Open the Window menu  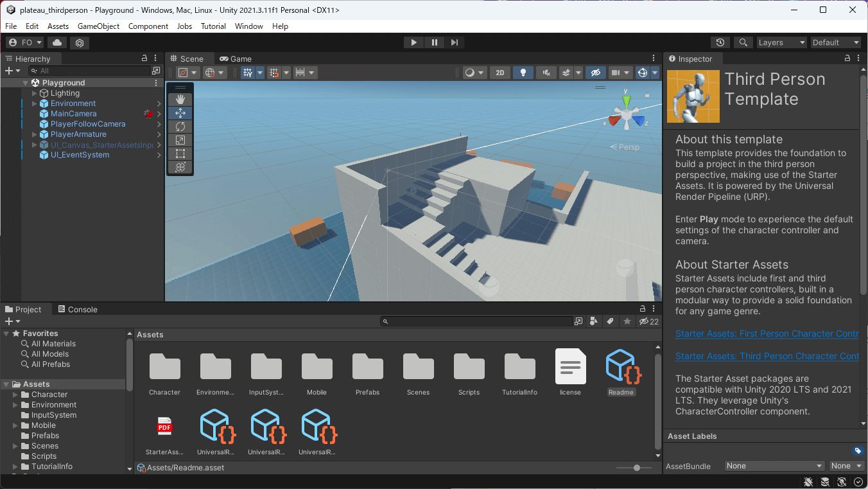[x=249, y=26]
